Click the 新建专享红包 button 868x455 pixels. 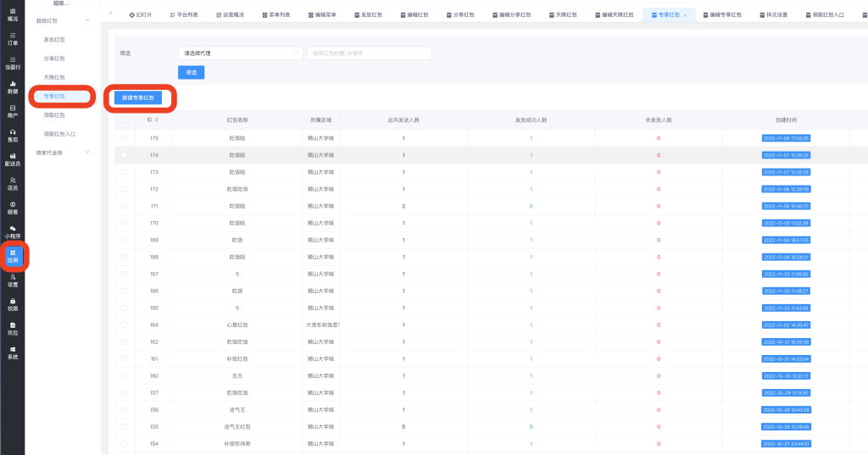(138, 97)
